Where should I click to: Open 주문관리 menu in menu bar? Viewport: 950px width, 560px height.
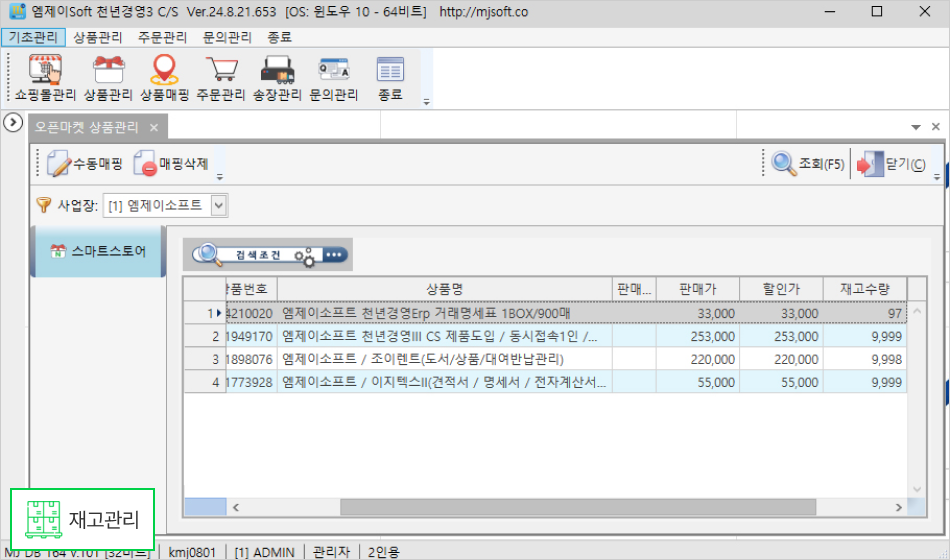(x=162, y=37)
